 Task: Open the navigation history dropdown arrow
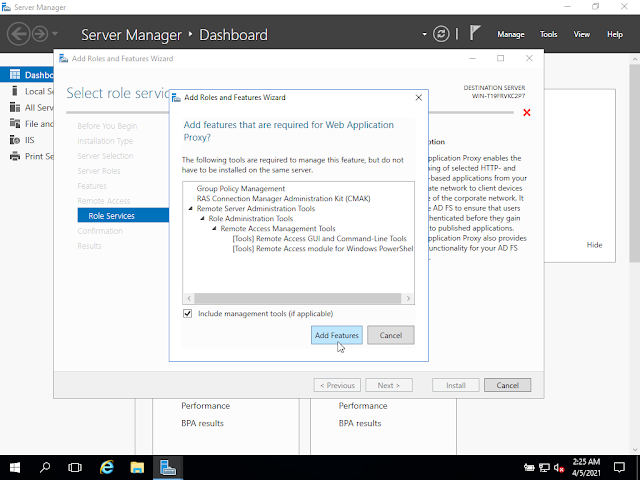tap(55, 34)
